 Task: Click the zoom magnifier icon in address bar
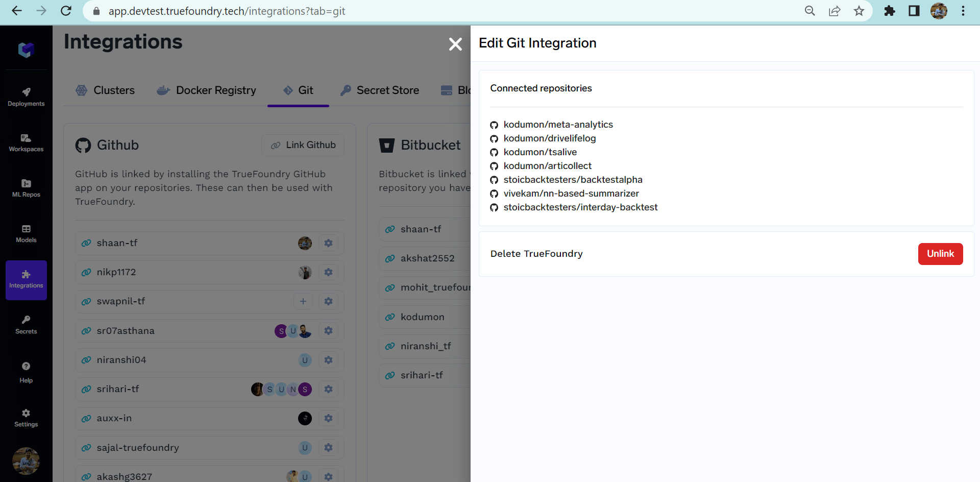tap(810, 11)
